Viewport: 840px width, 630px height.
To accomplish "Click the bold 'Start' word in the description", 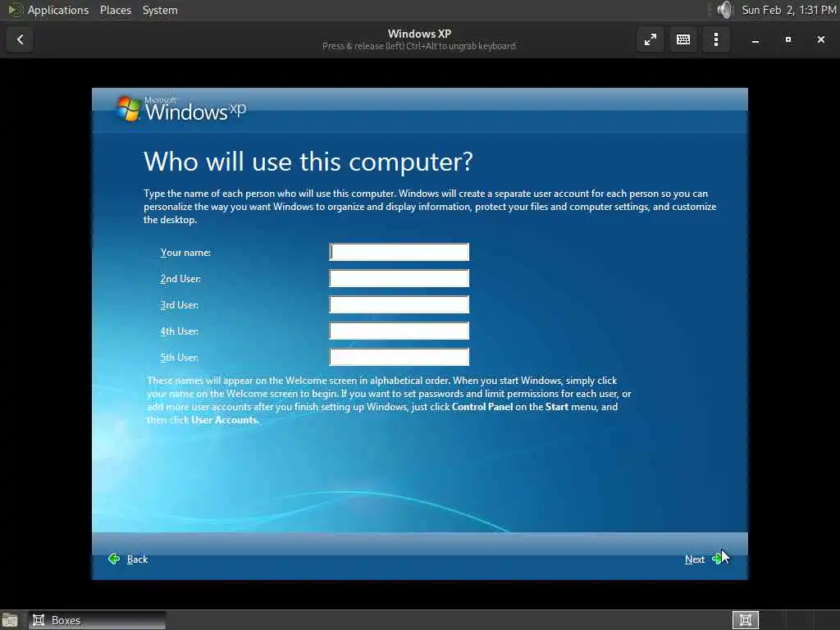I will [557, 407].
